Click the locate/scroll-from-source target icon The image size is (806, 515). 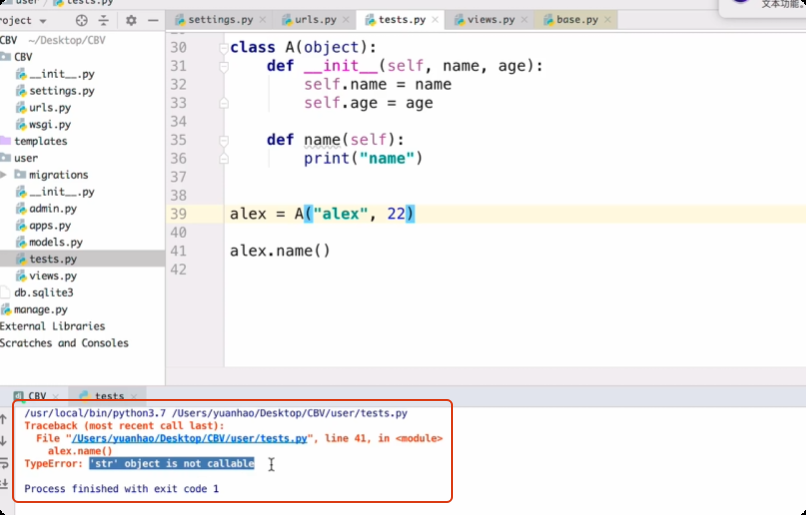[x=81, y=21]
